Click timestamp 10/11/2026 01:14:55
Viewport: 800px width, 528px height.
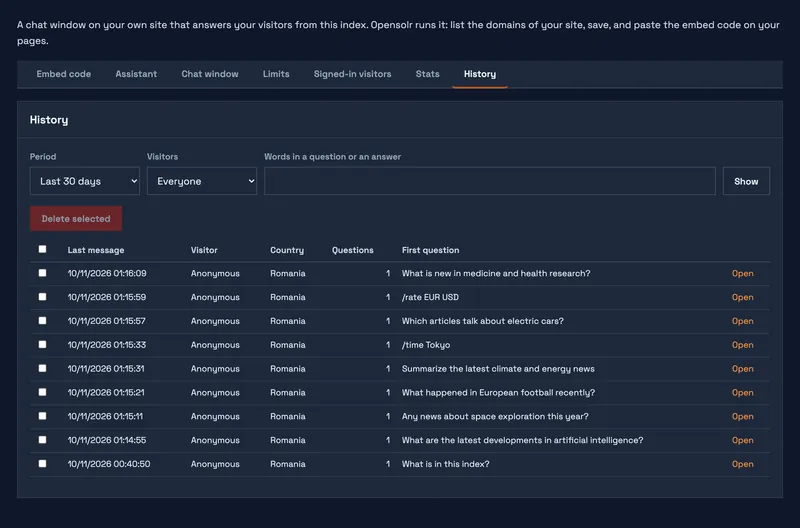tap(107, 440)
